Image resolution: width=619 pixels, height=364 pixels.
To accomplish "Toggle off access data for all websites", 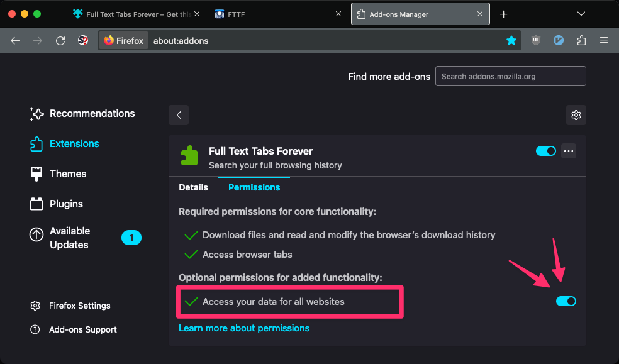I will tap(566, 302).
